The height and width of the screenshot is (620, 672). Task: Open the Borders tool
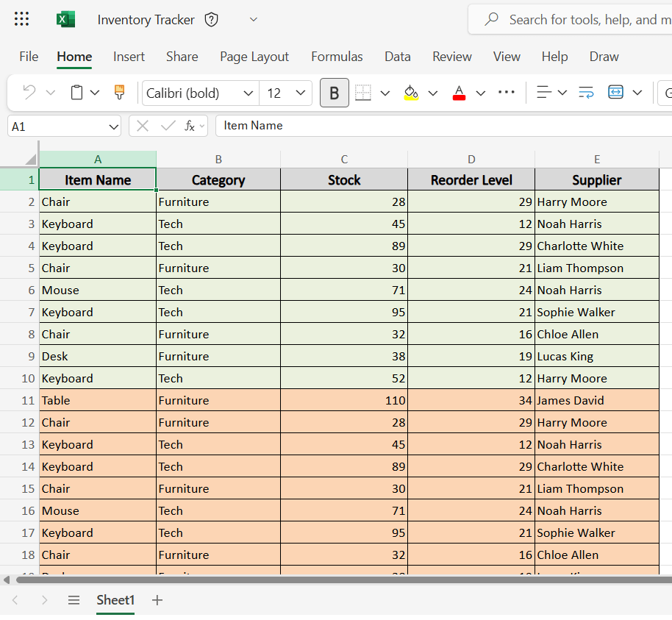click(x=362, y=93)
